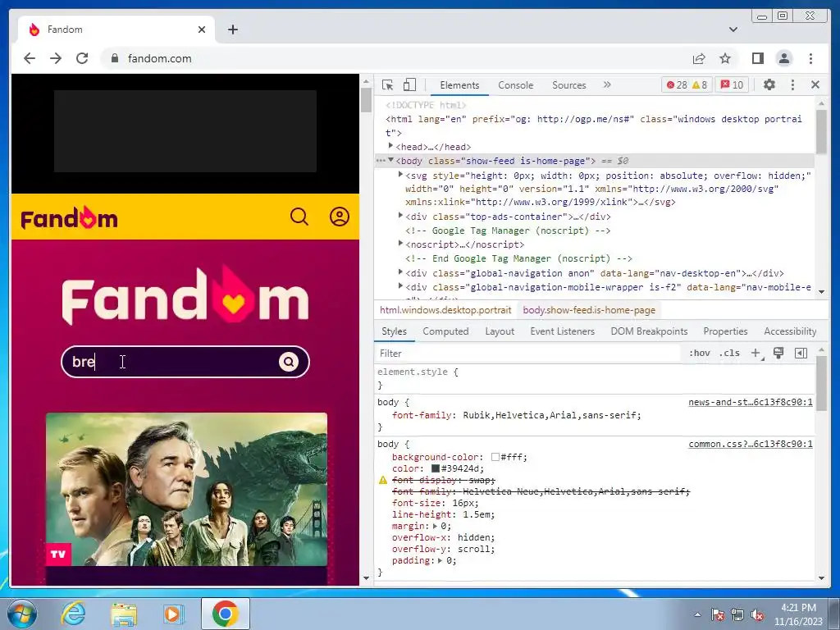Open the Layout tab
The image size is (840, 630).
500,331
